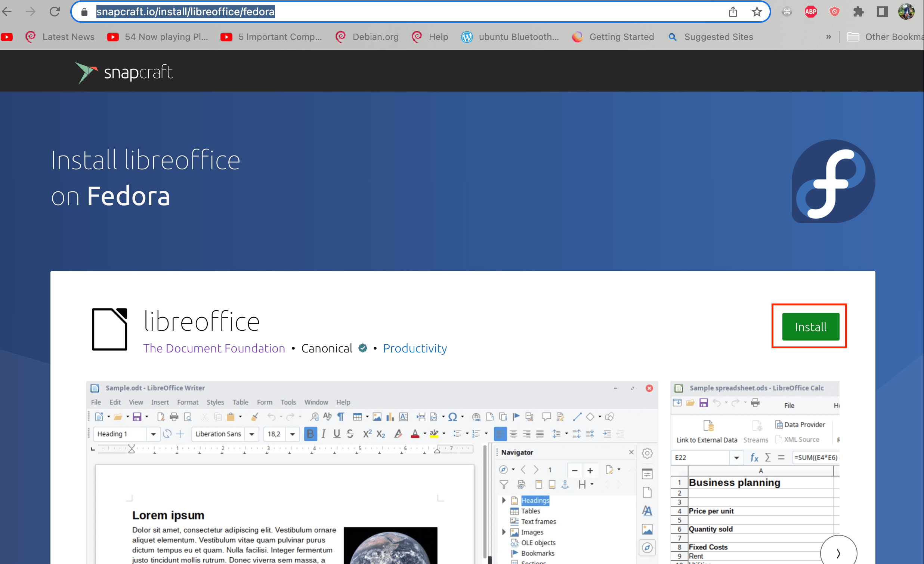Open the '54 Now playing Pl...' bookmark
Viewport: 924px width, 564px height.
[x=158, y=37]
